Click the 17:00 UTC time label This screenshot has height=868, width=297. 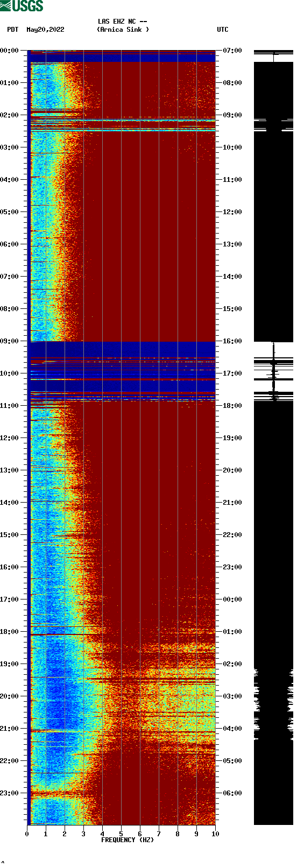click(232, 373)
